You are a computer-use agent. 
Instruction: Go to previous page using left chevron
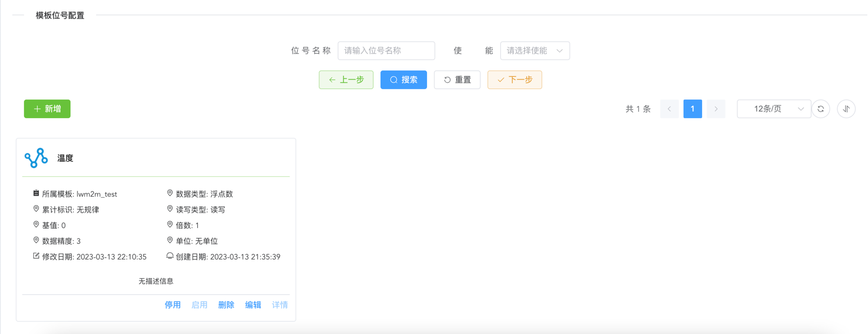669,109
